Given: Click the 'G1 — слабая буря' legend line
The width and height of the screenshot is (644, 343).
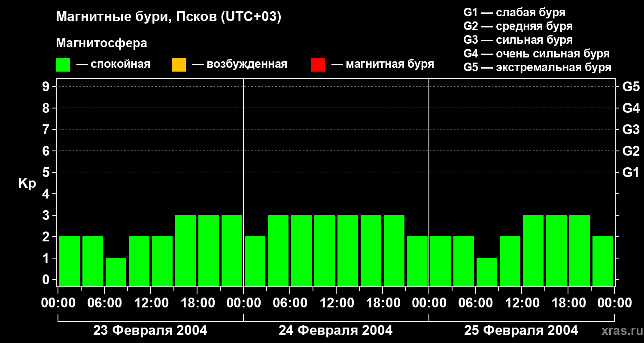Looking at the screenshot, I should 514,12.
